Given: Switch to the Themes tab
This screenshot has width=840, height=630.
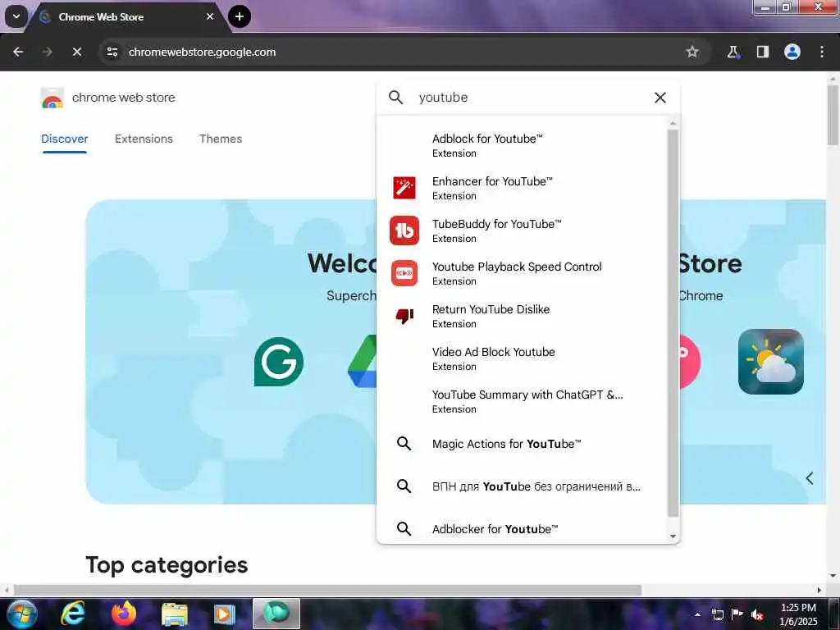Looking at the screenshot, I should click(x=221, y=139).
